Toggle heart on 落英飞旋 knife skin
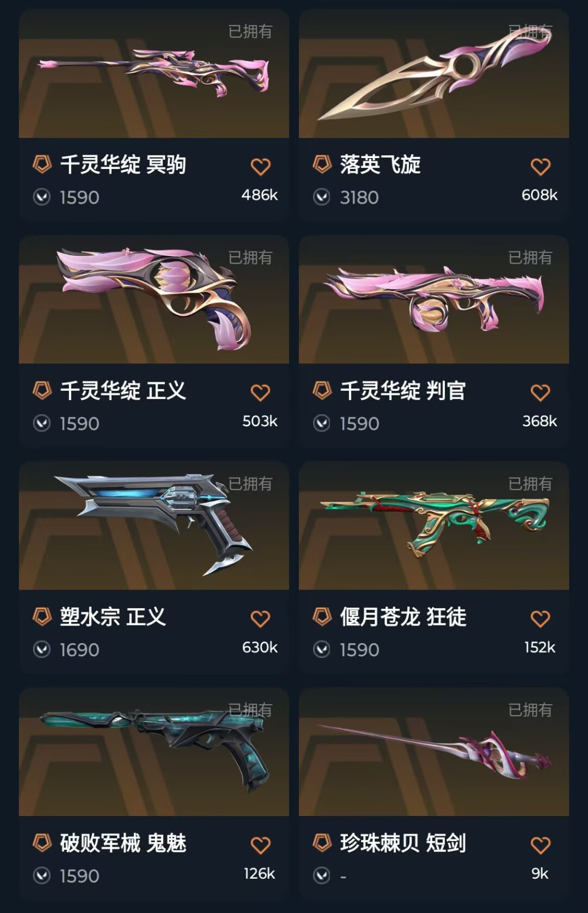The width and height of the screenshot is (588, 913). tap(540, 167)
